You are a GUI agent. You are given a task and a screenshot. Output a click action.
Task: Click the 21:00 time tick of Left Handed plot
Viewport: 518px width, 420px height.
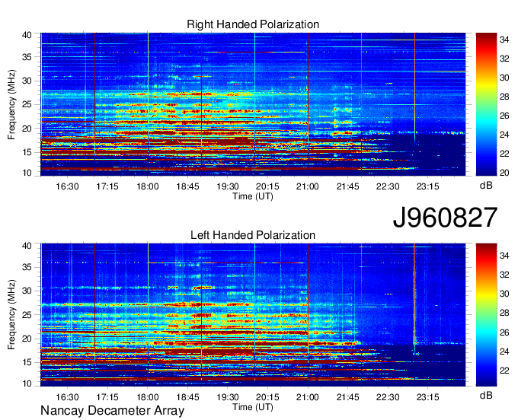[x=308, y=397]
